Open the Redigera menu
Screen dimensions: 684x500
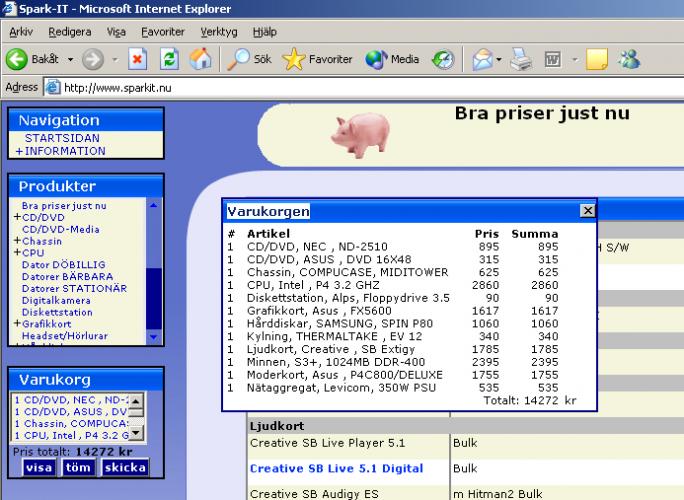69,33
